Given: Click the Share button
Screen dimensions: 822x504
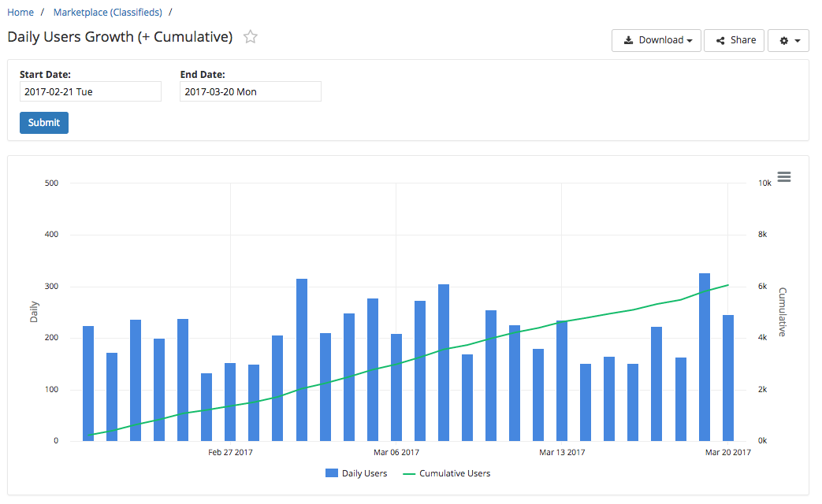Looking at the screenshot, I should pyautogui.click(x=734, y=40).
